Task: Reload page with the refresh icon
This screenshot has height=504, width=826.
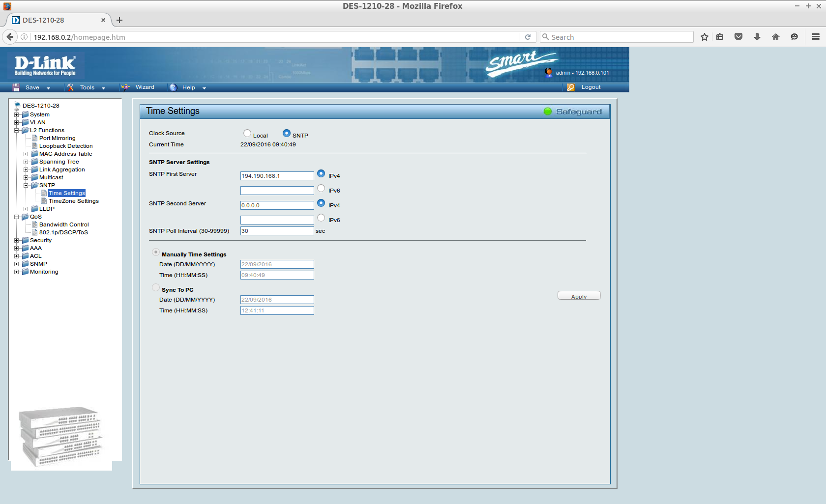Action: (x=528, y=37)
